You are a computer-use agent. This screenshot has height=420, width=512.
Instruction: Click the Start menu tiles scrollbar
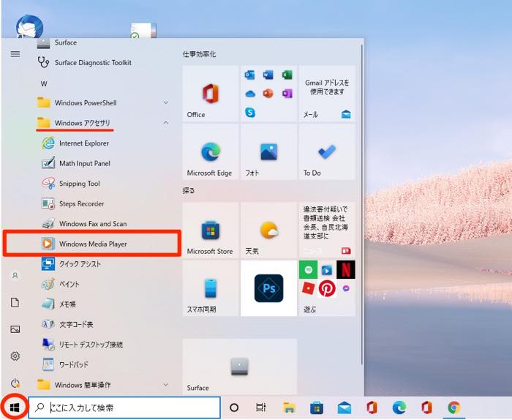coord(362,205)
